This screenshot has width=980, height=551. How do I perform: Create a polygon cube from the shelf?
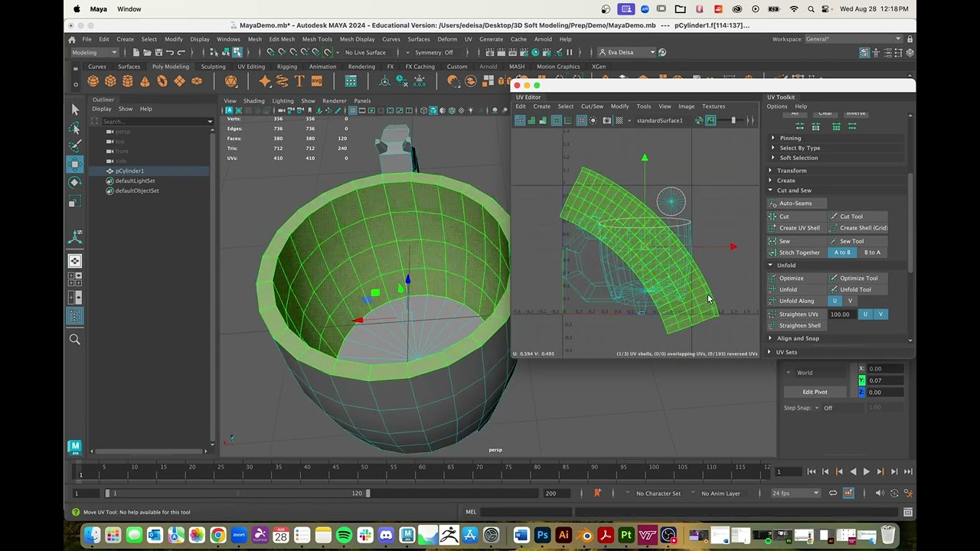[110, 81]
